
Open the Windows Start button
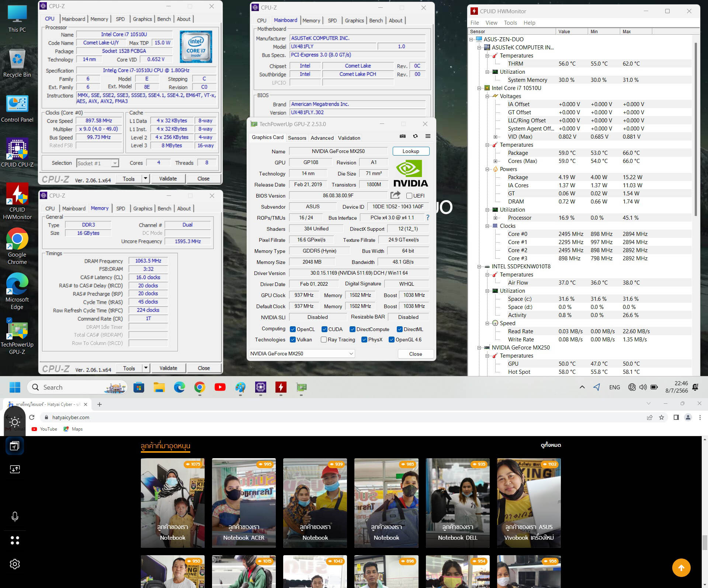[x=15, y=387]
